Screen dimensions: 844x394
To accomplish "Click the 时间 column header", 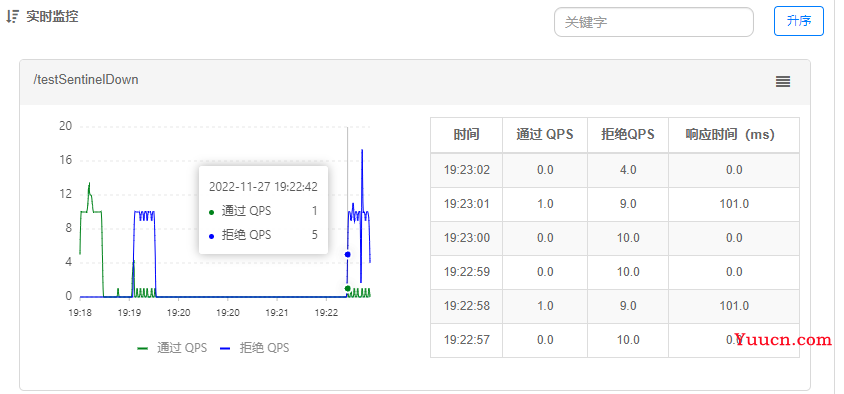I will pos(466,135).
